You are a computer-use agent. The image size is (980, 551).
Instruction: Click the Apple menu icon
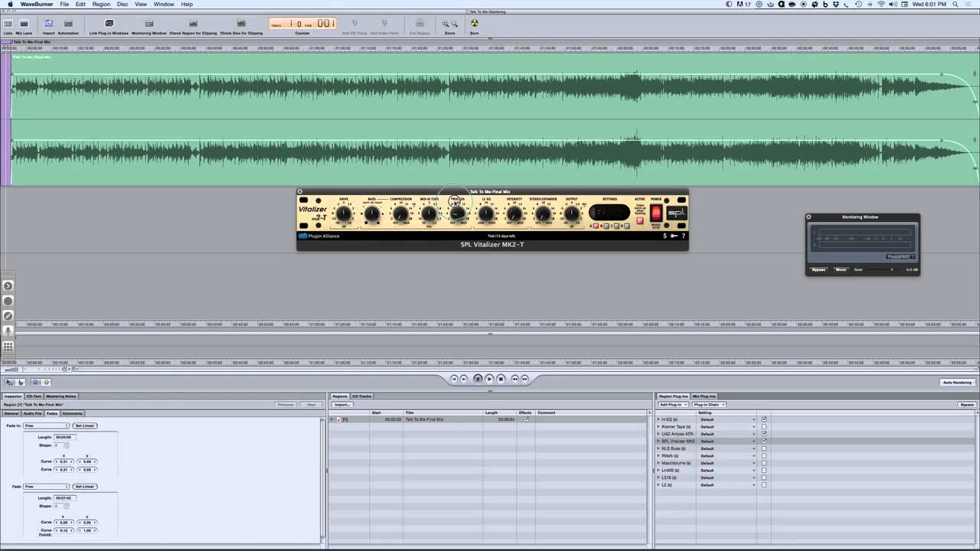coord(10,5)
